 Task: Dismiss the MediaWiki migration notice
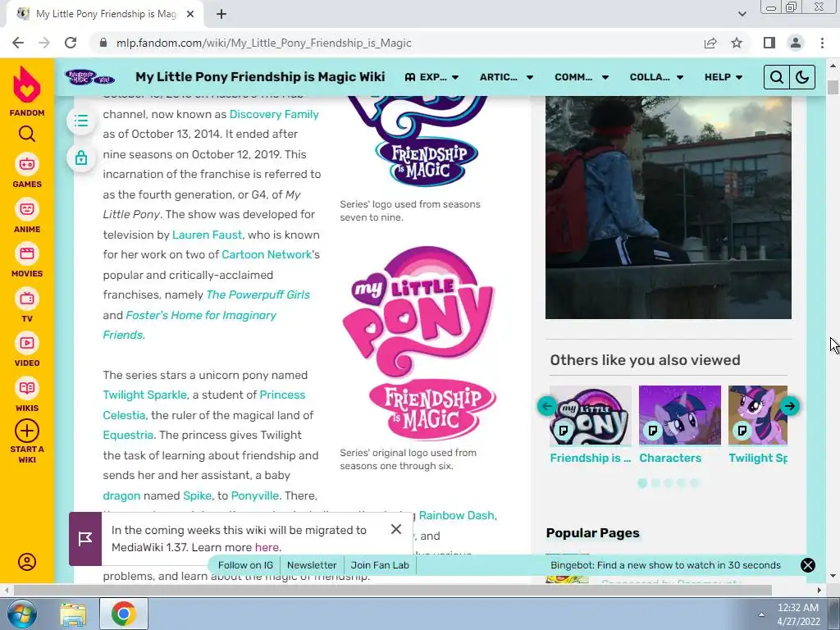click(396, 529)
